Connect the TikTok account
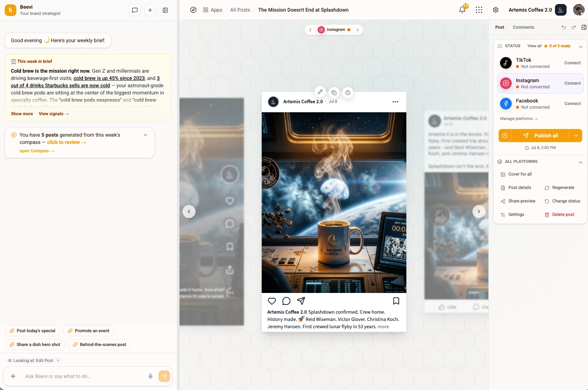The image size is (588, 390). [x=572, y=63]
